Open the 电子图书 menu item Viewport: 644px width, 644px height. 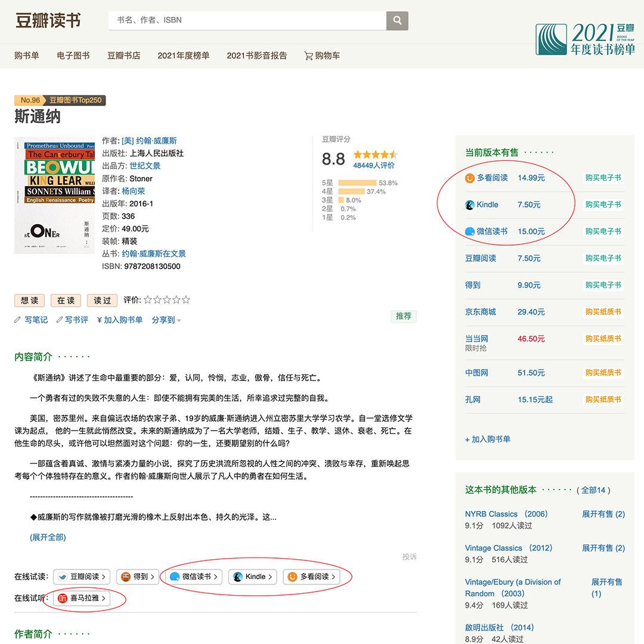[73, 55]
